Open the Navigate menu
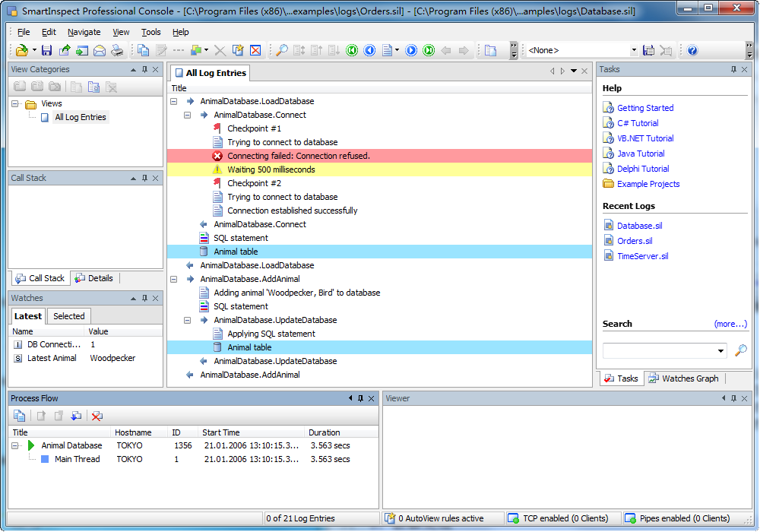This screenshot has width=760, height=532. point(84,32)
